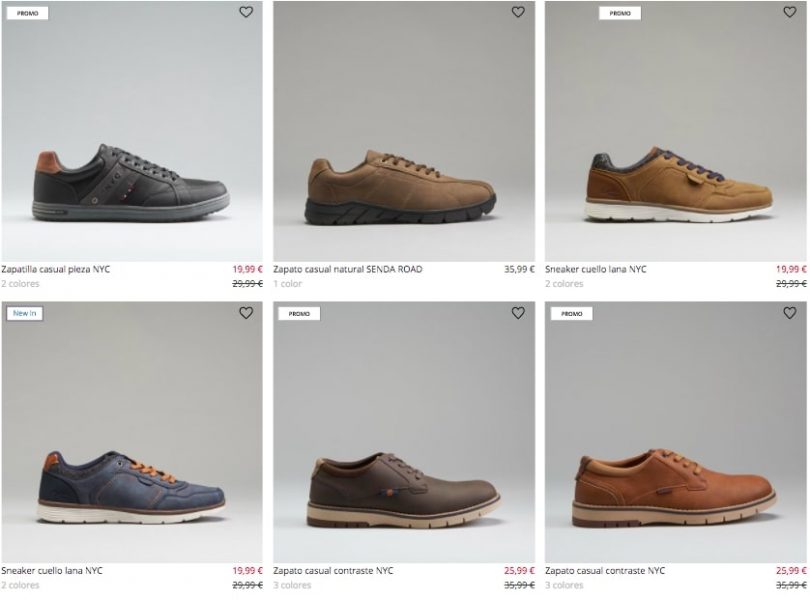Screen dimensions: 810x600
Task: Open the tan Sneaker cuello lana photo
Action: click(x=675, y=183)
